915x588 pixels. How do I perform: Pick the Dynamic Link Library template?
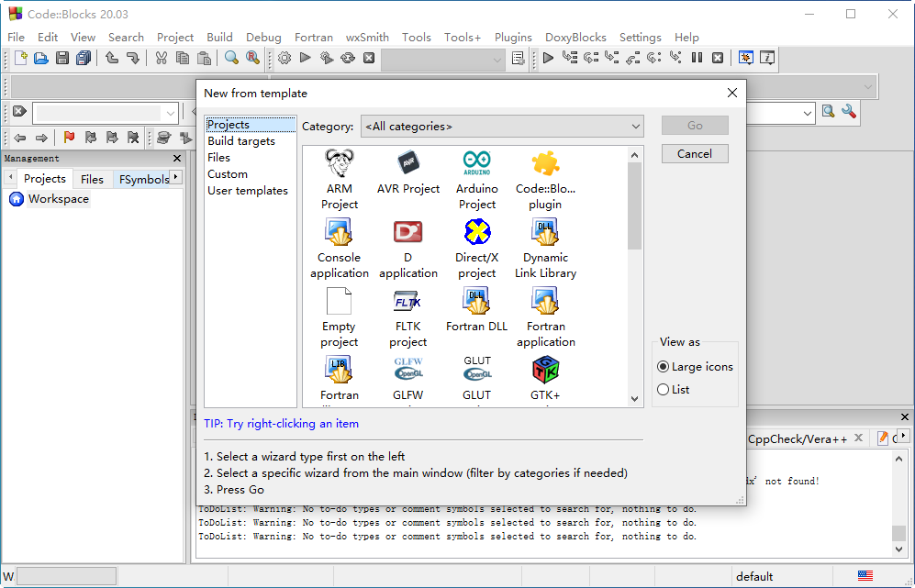click(545, 249)
